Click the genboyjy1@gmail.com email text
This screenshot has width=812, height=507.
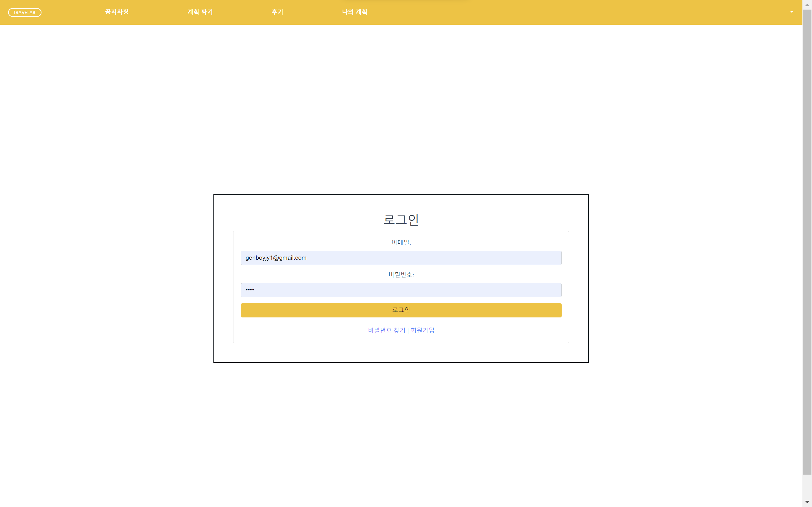click(x=276, y=257)
